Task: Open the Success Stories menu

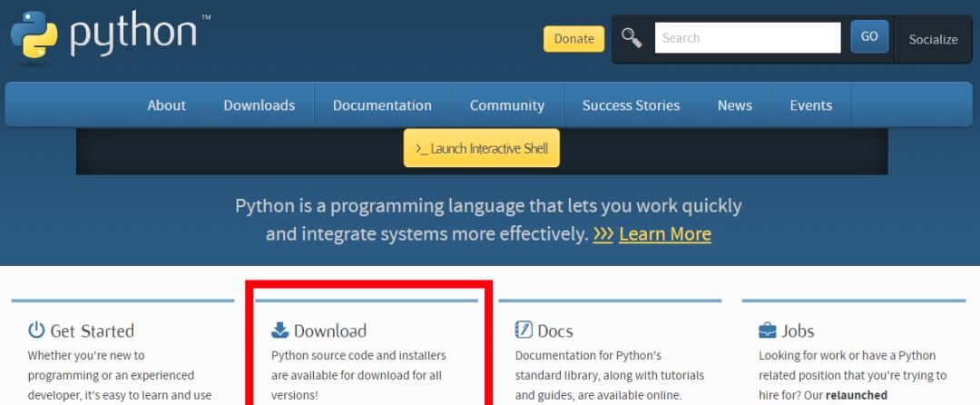Action: (631, 105)
